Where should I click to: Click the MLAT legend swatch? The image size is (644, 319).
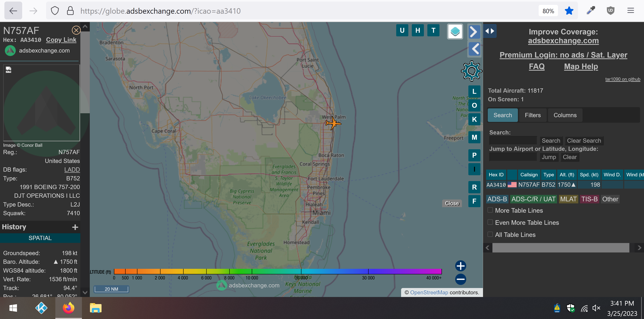pyautogui.click(x=568, y=199)
